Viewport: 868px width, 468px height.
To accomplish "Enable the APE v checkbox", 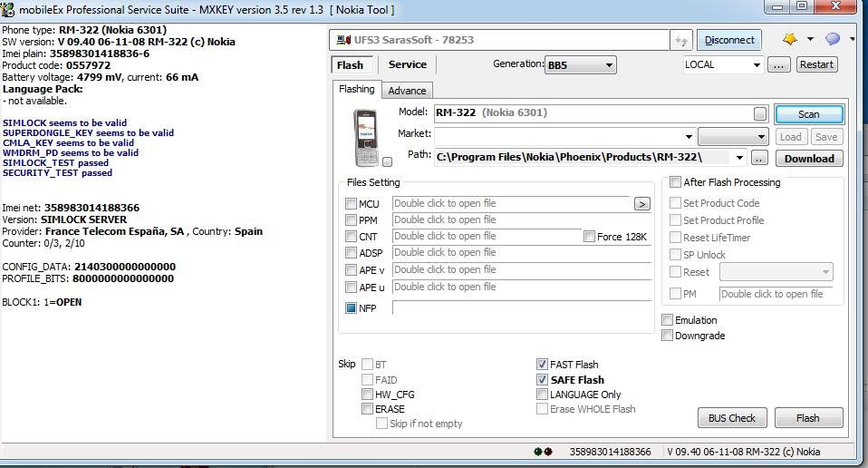I will pyautogui.click(x=351, y=269).
